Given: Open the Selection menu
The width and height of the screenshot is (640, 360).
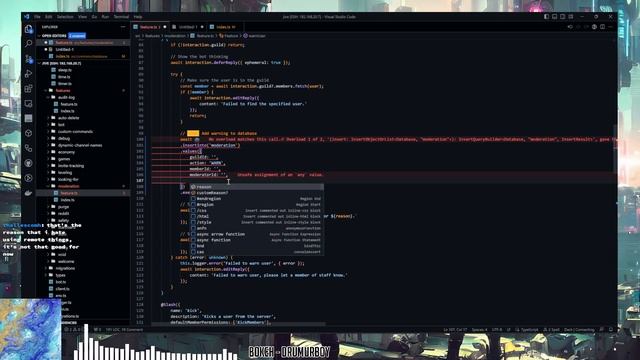Looking at the screenshot, I should pyautogui.click(x=65, y=17).
